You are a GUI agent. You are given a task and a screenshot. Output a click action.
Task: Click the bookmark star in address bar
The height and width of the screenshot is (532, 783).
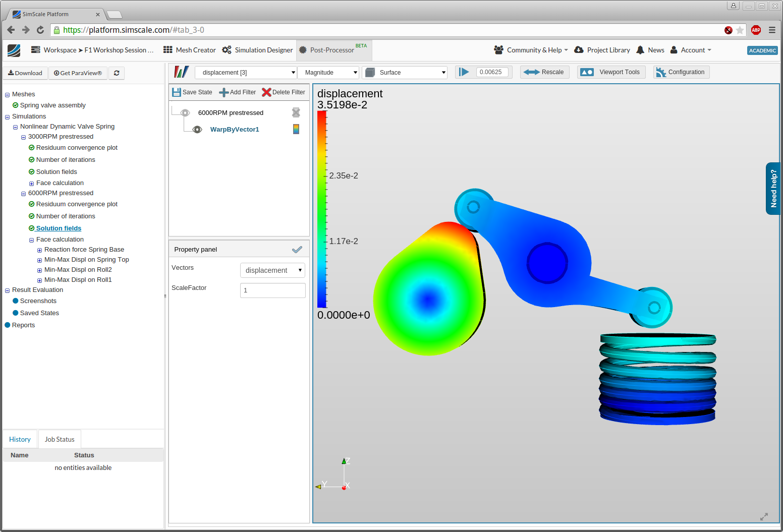pos(740,30)
